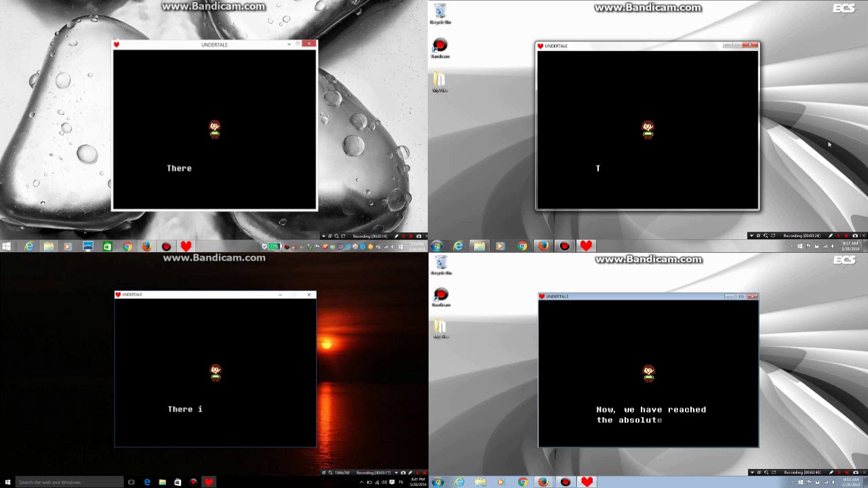Click the character sprite in top-left Undertale window
868x488 pixels.
coord(214,129)
